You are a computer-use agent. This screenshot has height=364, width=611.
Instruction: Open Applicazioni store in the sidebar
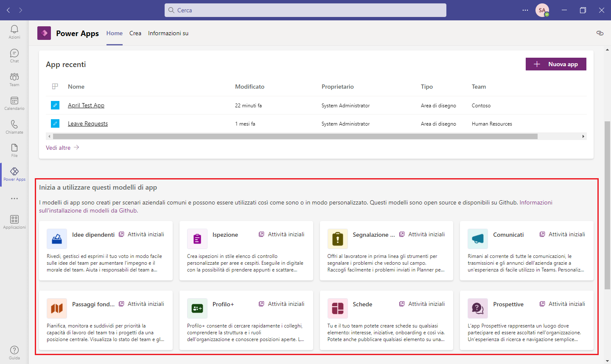coord(14,222)
